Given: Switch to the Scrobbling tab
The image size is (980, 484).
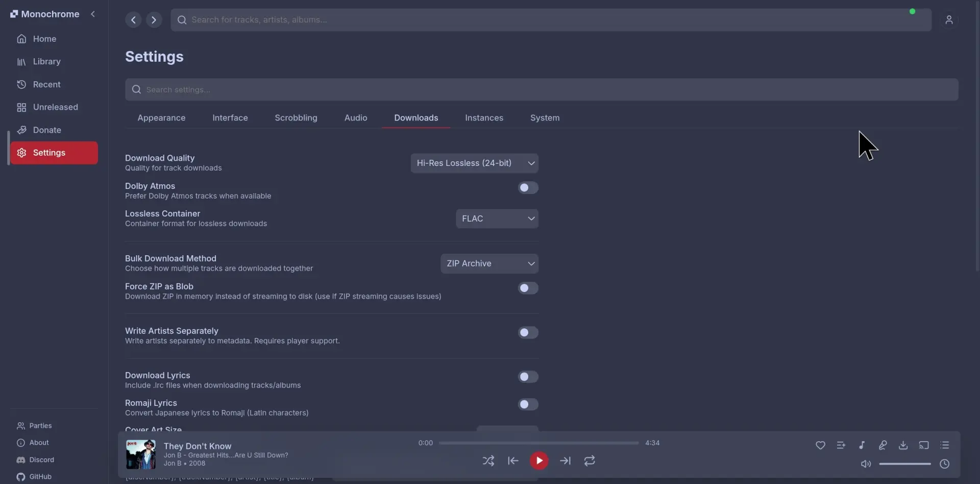Looking at the screenshot, I should [x=296, y=118].
